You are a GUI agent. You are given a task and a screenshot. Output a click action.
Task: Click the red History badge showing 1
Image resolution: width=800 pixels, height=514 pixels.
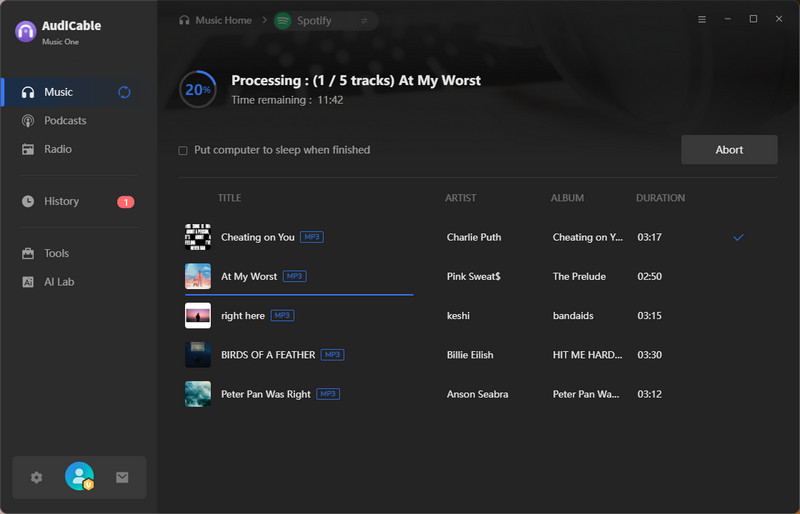coord(126,202)
